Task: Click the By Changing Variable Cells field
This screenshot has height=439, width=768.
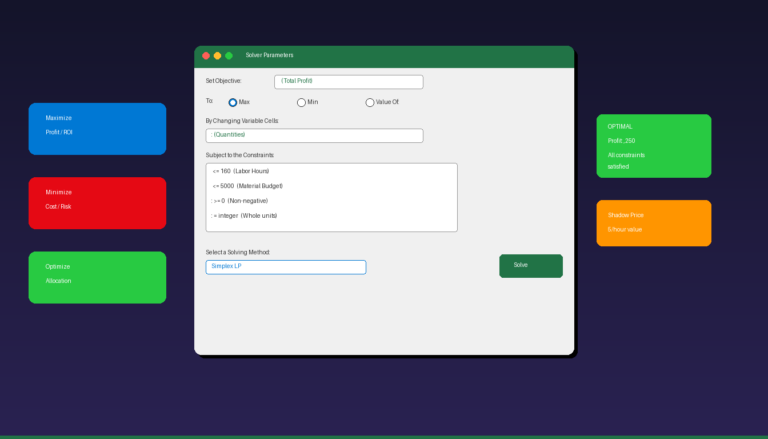Action: click(314, 135)
